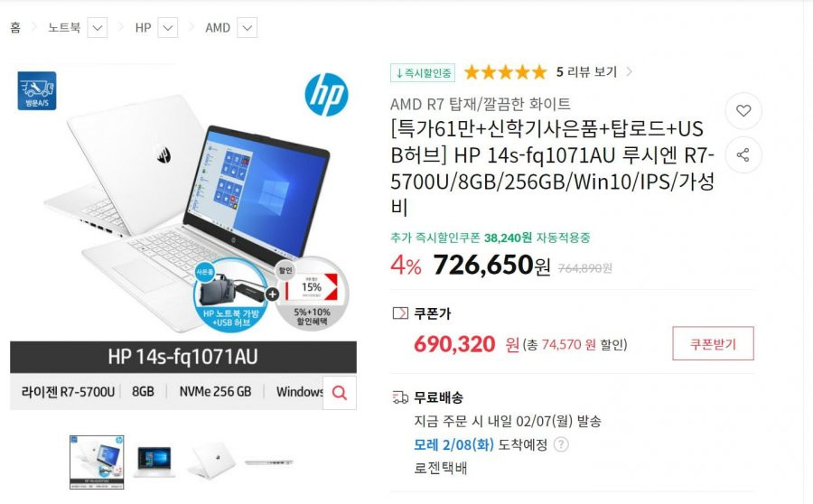The height and width of the screenshot is (504, 813).
Task: Select the front-view laptop thumbnail
Action: click(154, 462)
